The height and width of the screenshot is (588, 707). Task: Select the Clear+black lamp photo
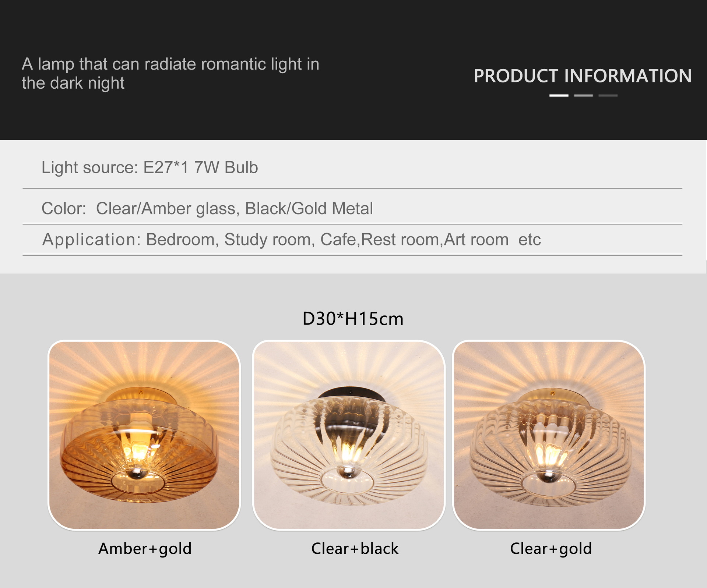(x=348, y=435)
